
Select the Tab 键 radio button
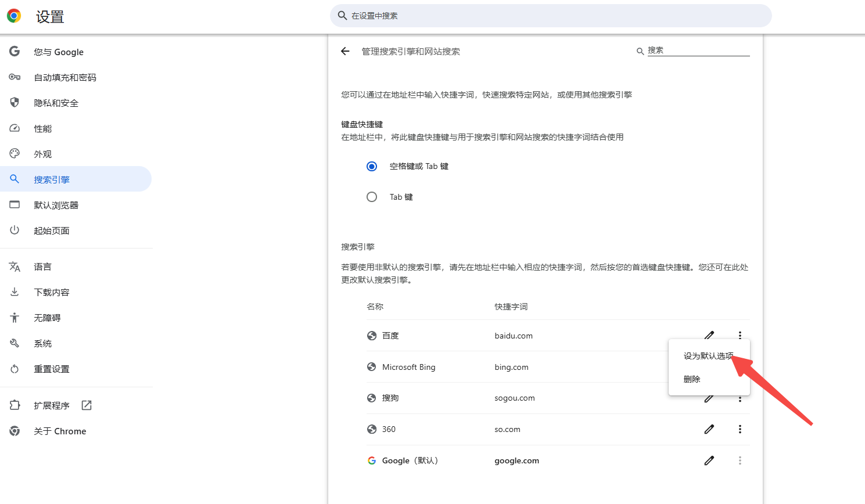372,196
